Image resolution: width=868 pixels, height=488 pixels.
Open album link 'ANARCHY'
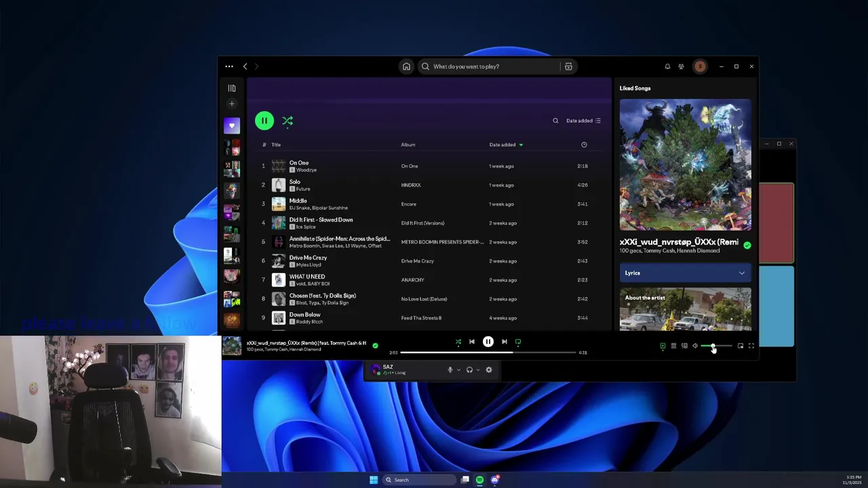coord(412,280)
